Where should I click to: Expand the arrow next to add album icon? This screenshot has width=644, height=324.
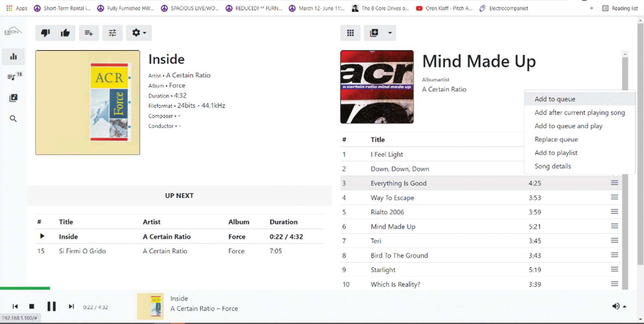coord(390,33)
